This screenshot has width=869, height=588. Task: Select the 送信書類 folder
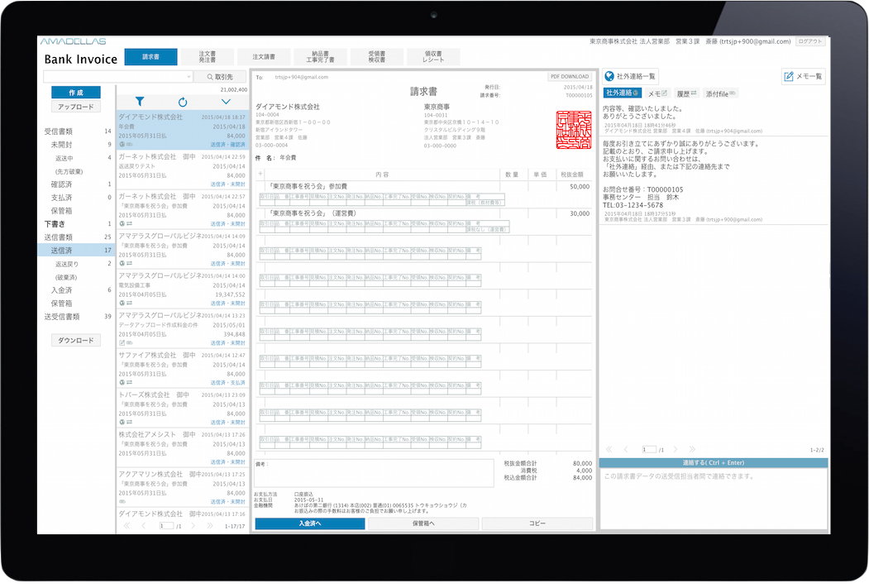point(78,237)
